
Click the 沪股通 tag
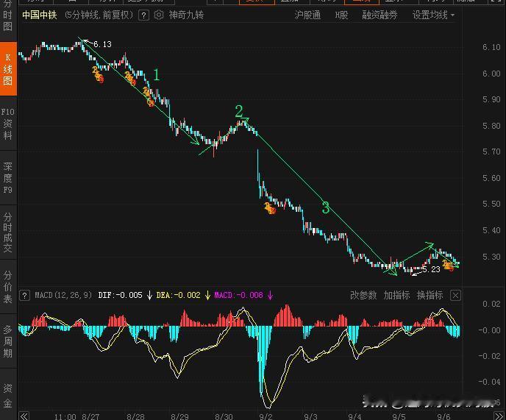(307, 15)
